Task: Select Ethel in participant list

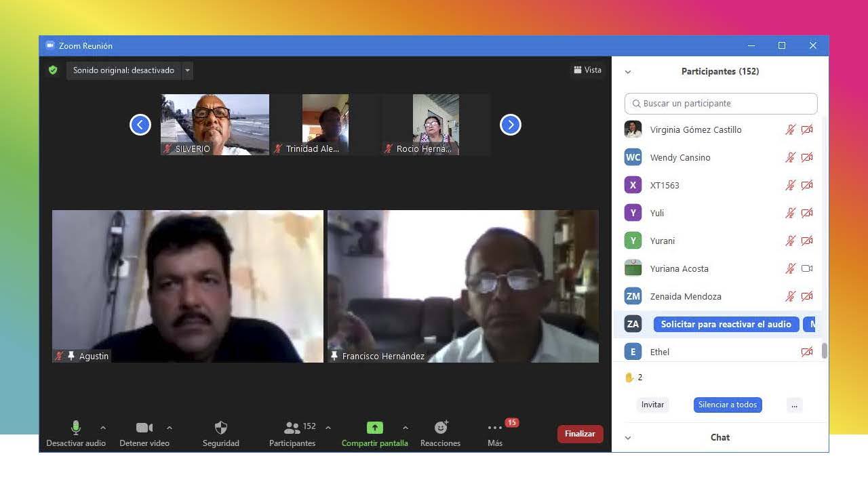Action: pyautogui.click(x=718, y=352)
